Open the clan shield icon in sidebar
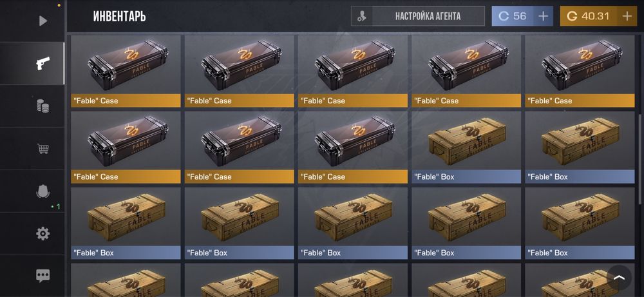The image size is (644, 297). 43,191
